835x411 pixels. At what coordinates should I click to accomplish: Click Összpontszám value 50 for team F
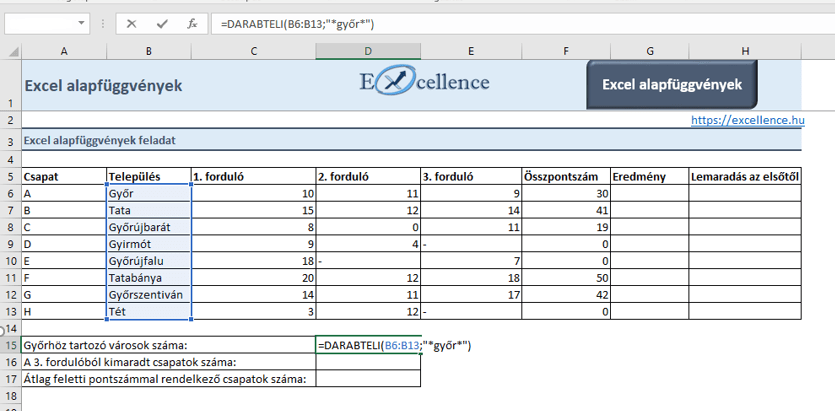point(566,278)
